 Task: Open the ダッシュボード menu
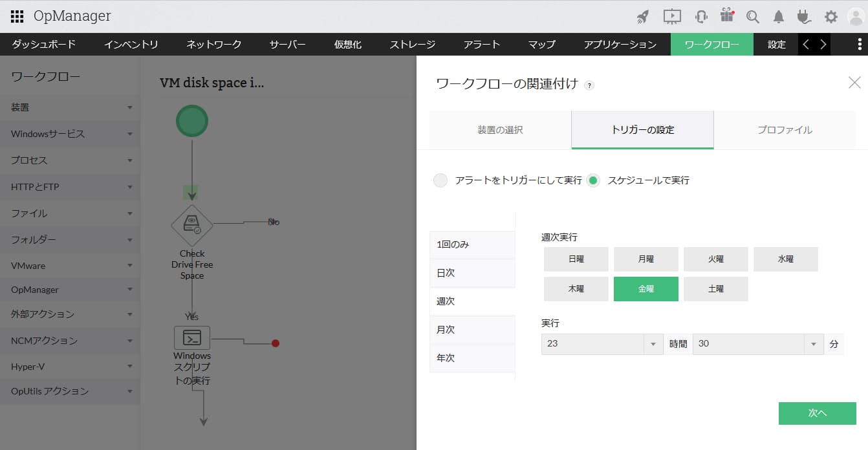44,44
